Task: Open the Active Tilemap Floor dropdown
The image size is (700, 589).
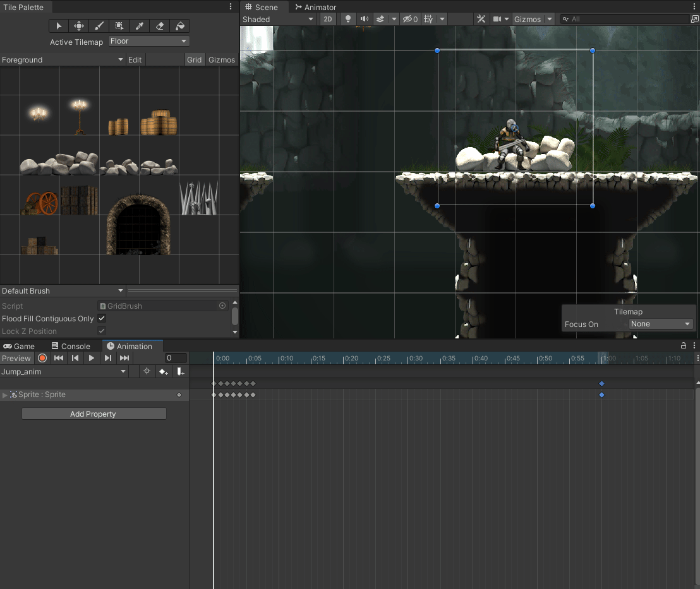Action: tap(149, 41)
